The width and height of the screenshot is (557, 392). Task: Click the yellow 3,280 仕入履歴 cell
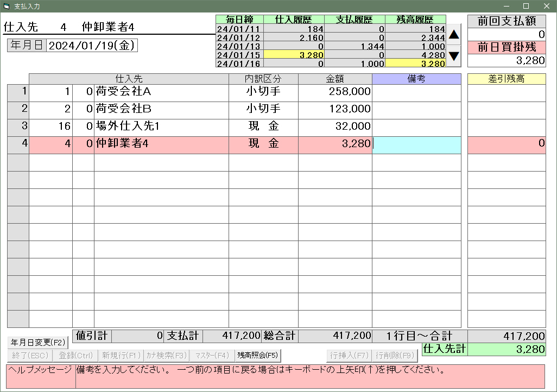[294, 55]
